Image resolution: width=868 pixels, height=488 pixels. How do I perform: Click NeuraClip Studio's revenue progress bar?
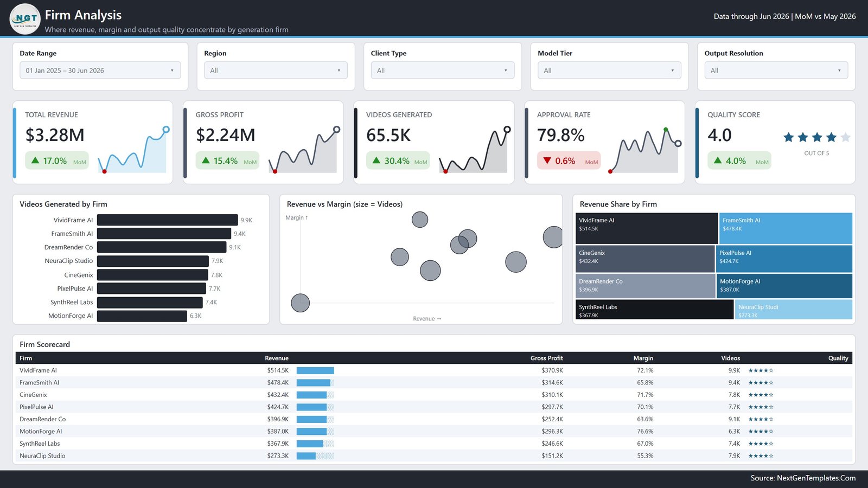(x=315, y=456)
